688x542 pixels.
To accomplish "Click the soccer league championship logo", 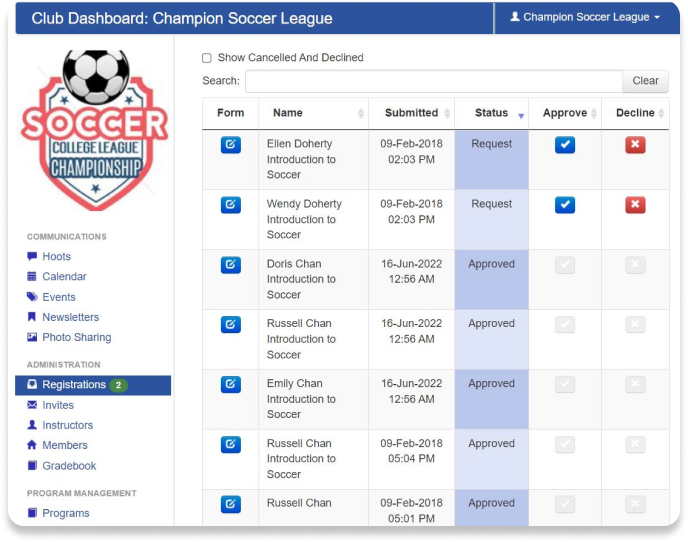I will coord(95,130).
